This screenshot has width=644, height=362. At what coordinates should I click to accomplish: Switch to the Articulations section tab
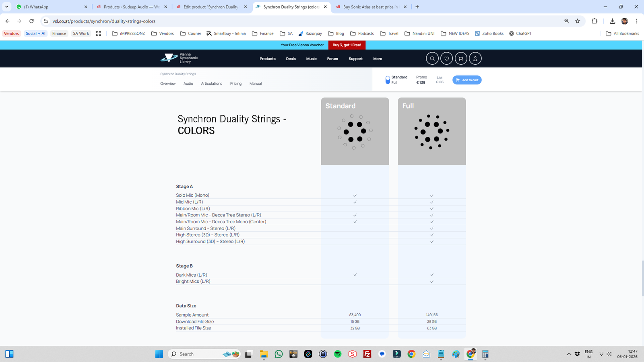211,84
